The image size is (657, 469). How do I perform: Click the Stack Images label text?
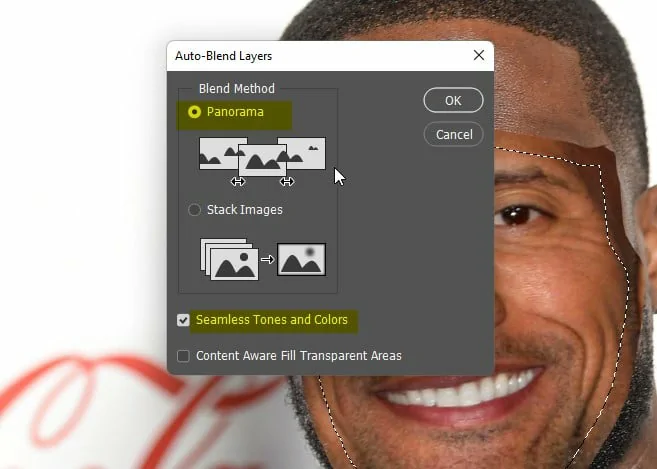244,210
